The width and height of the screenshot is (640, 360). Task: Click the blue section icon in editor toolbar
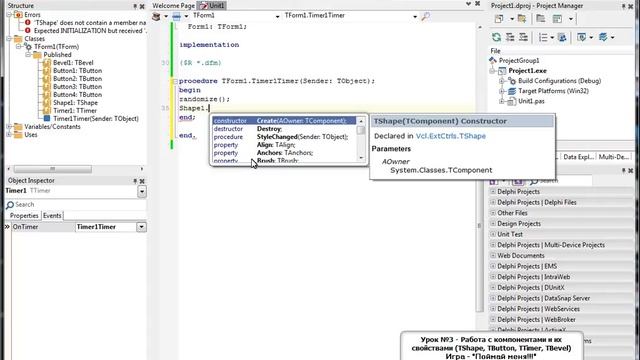tap(176, 16)
